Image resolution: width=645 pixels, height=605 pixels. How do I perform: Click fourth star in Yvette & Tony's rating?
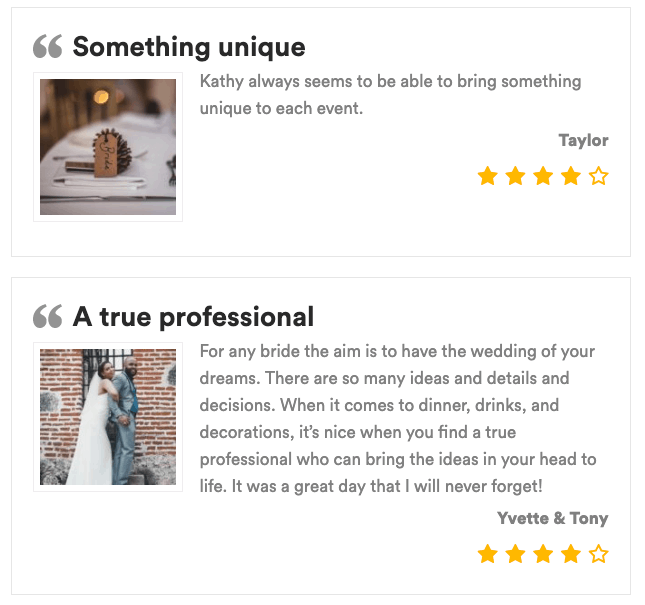pyautogui.click(x=570, y=554)
